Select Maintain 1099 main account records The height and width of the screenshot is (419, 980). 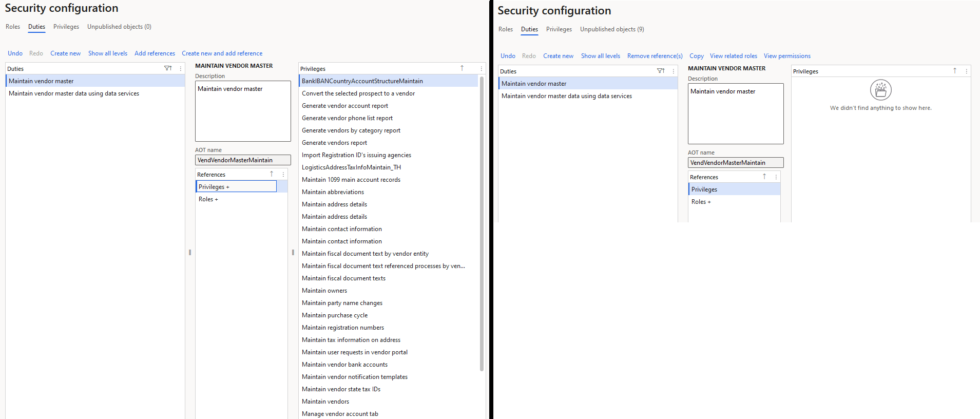coord(388,180)
